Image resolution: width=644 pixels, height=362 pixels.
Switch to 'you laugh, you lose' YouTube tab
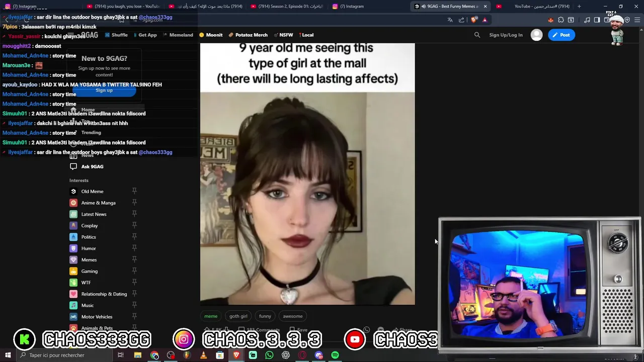[x=123, y=6]
